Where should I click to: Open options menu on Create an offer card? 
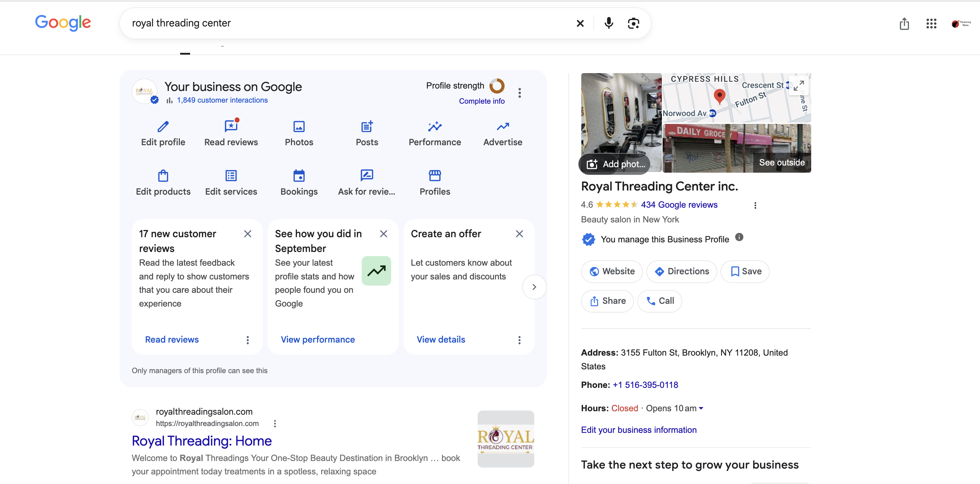click(519, 340)
